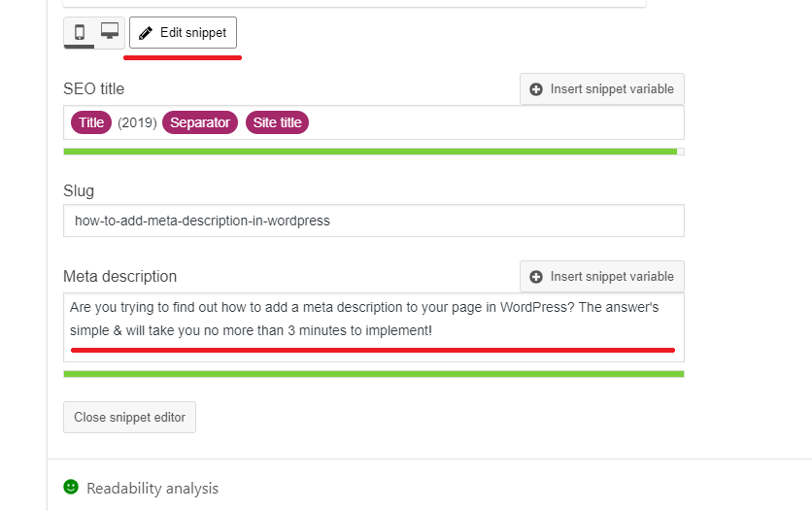
Task: Click the (2019) text in SEO title
Action: coord(137,122)
